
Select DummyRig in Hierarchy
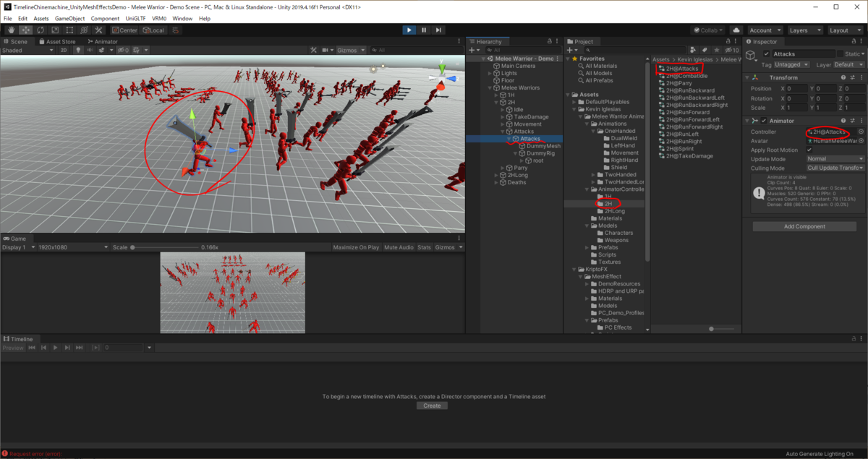point(540,153)
